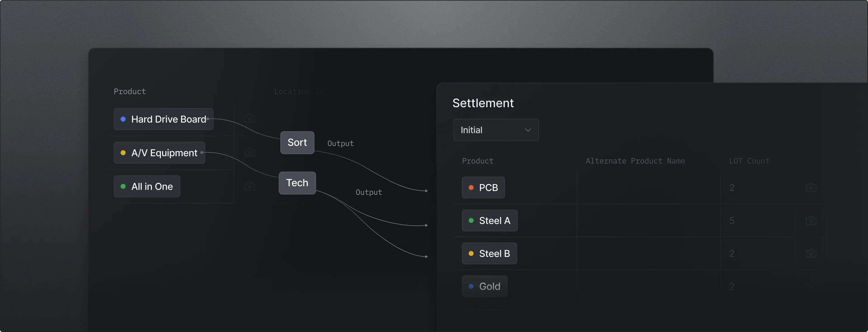This screenshot has width=868, height=332.
Task: Select the Sort process node
Action: point(297,142)
